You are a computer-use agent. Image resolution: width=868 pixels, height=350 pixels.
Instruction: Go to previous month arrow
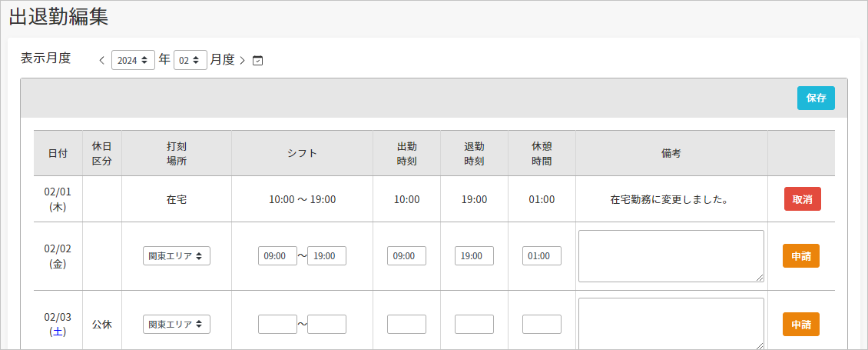(x=101, y=61)
